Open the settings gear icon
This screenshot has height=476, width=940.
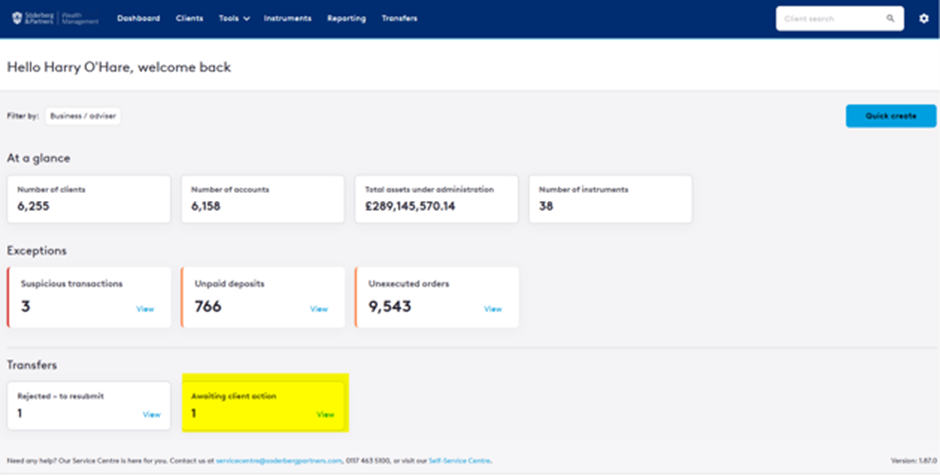tap(923, 18)
